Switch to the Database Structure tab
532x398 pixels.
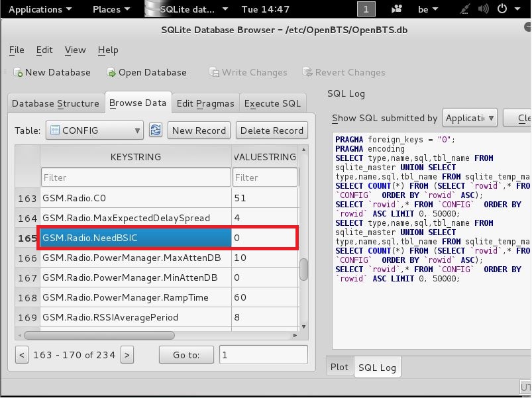56,103
